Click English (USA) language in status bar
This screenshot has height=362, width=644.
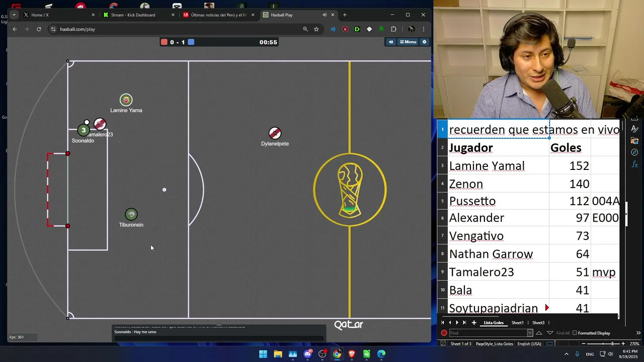529,344
